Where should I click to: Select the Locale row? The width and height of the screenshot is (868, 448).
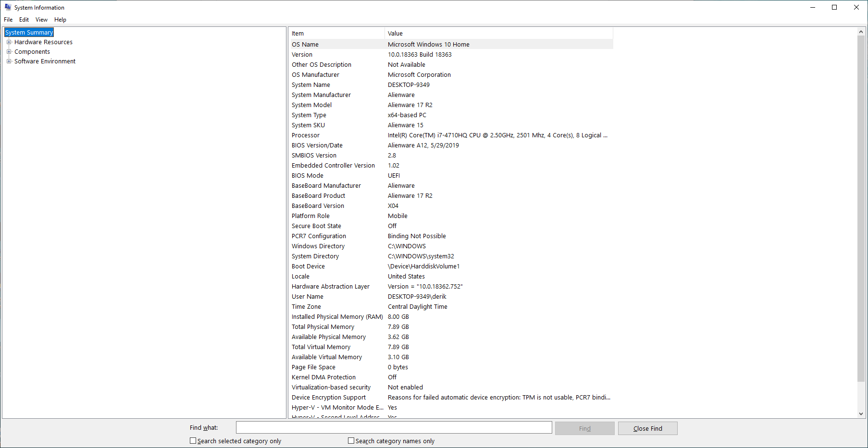[x=451, y=276]
